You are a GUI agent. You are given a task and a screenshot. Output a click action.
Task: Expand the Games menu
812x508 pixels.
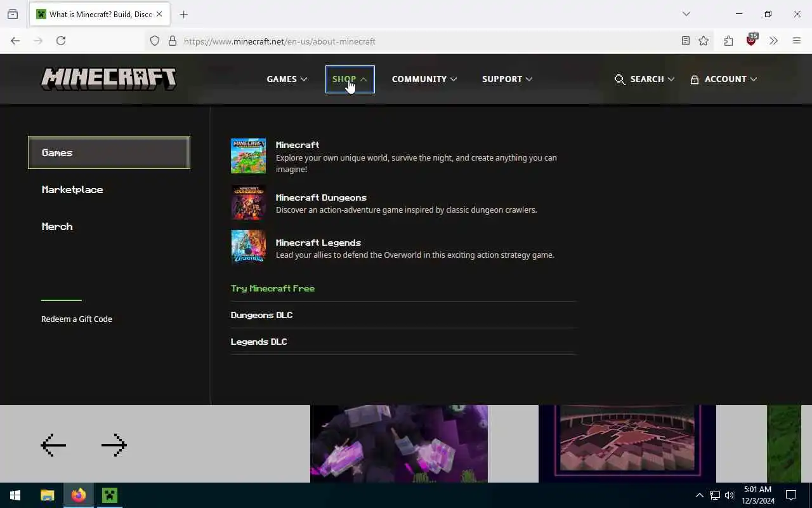[x=287, y=79]
